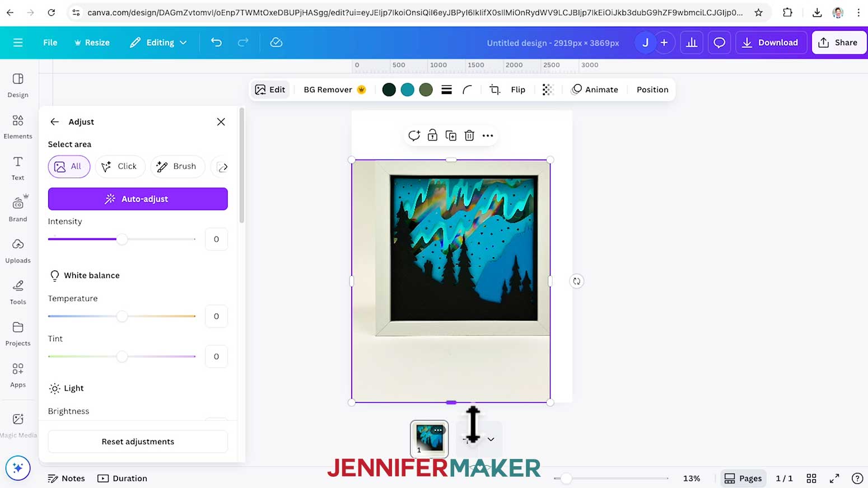Select page 1 thumbnail
Screen dimensions: 868x488
click(430, 439)
